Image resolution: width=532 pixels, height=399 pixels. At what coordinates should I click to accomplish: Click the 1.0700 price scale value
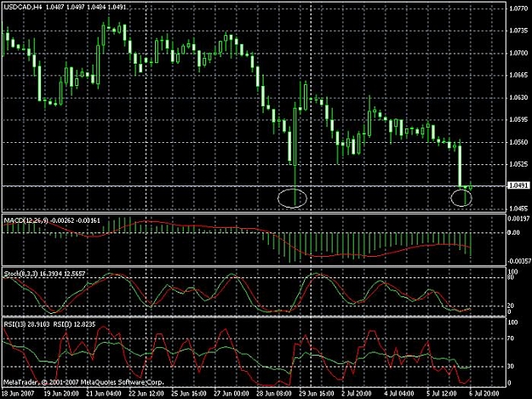click(518, 54)
